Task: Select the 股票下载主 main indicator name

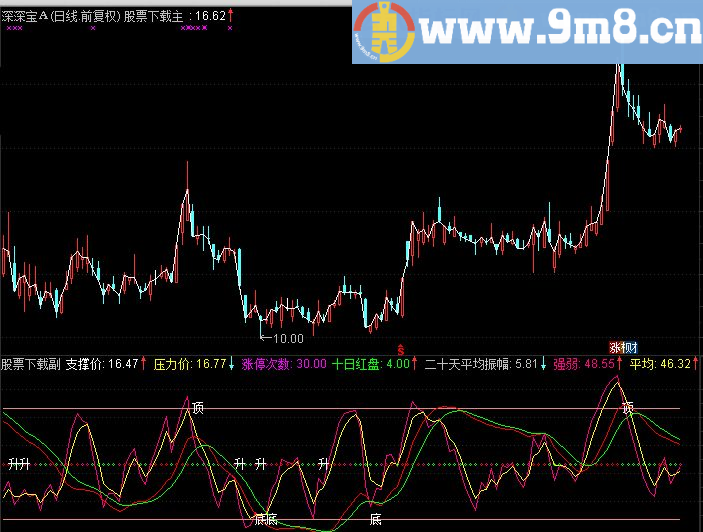Action: point(153,17)
